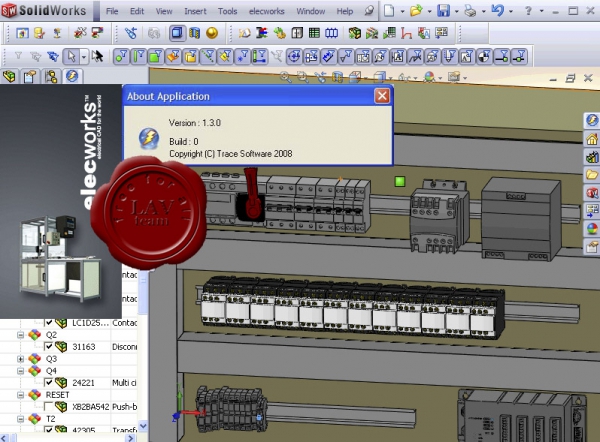Screen dimensions: 600x442
Task: Open the Window menu
Action: [x=310, y=11]
